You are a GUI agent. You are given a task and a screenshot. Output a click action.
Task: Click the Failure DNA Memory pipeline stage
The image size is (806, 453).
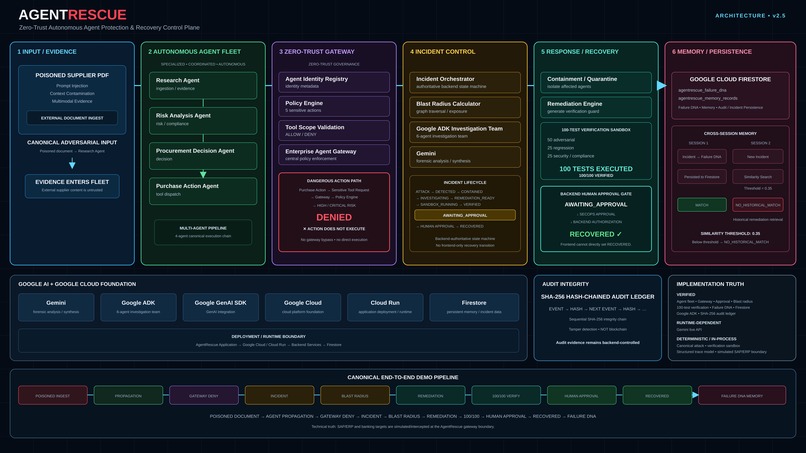point(742,395)
